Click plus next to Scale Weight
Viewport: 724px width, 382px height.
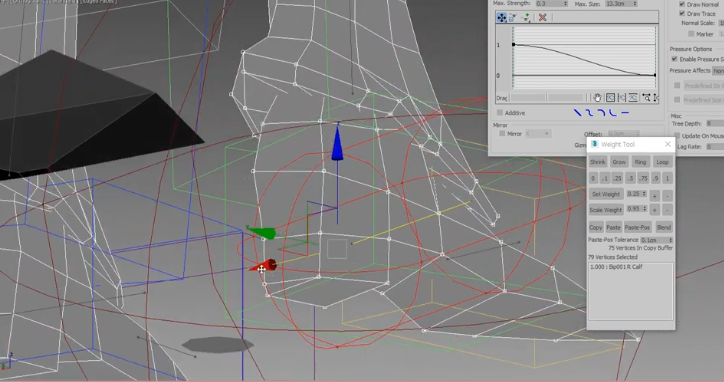point(655,210)
